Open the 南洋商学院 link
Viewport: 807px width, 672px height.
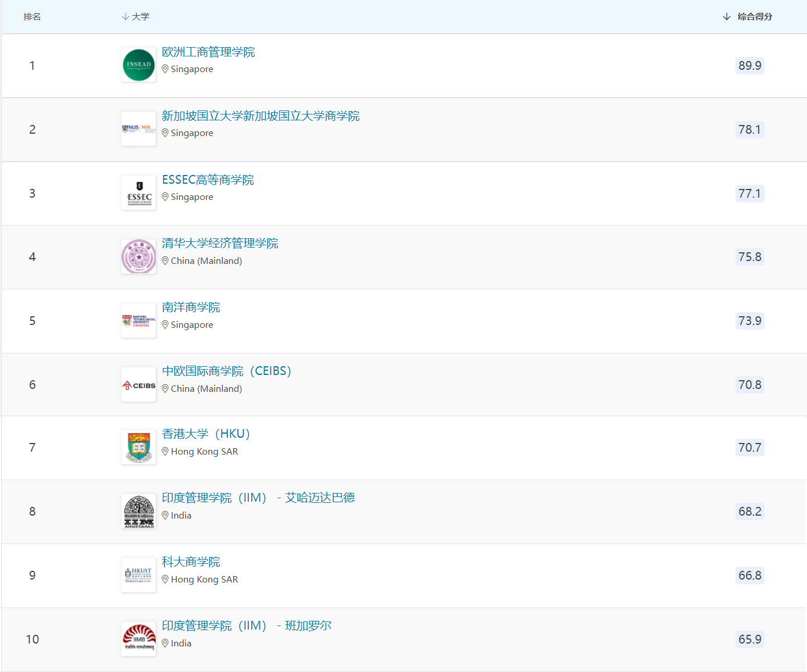191,307
